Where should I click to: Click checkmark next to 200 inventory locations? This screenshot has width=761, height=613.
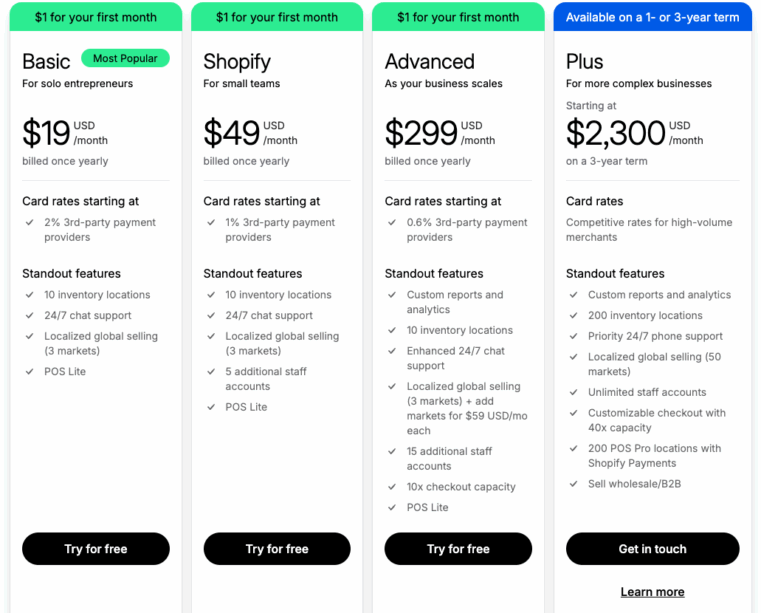574,316
